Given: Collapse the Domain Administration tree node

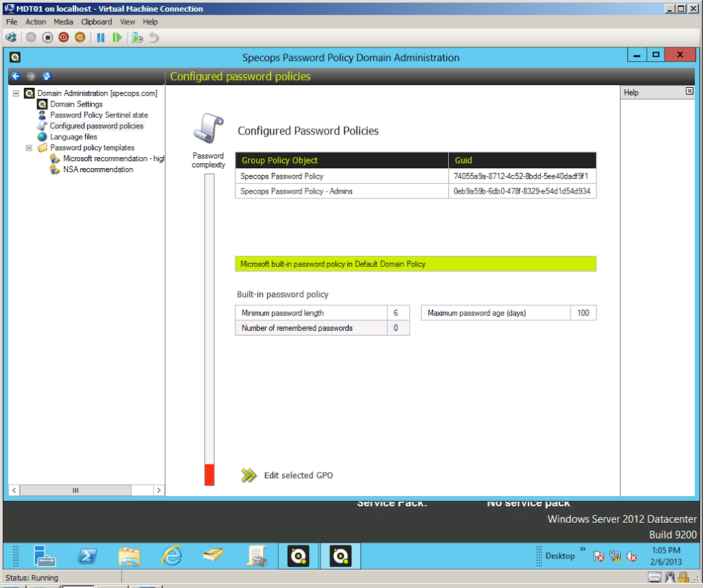Looking at the screenshot, I should pos(16,93).
